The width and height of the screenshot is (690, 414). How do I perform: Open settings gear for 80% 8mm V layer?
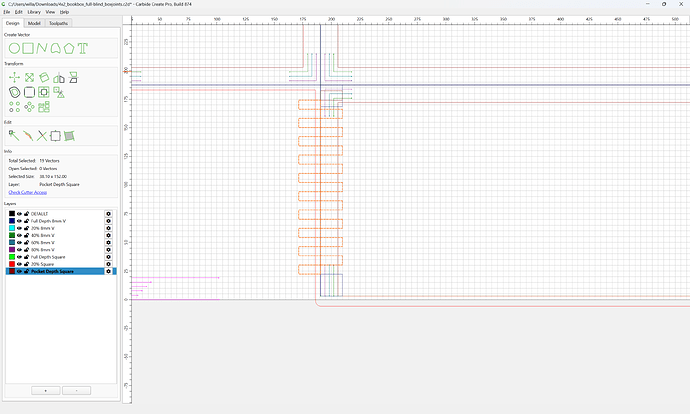tap(108, 250)
